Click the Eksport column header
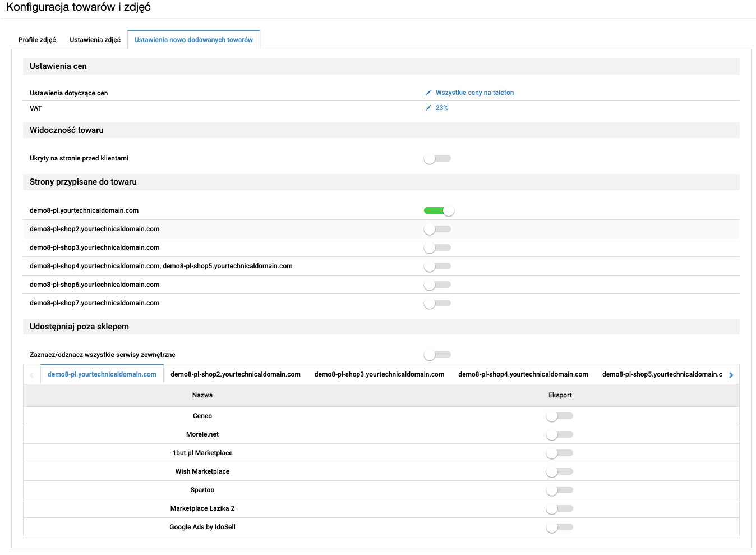Image resolution: width=756 pixels, height=555 pixels. pyautogui.click(x=560, y=395)
